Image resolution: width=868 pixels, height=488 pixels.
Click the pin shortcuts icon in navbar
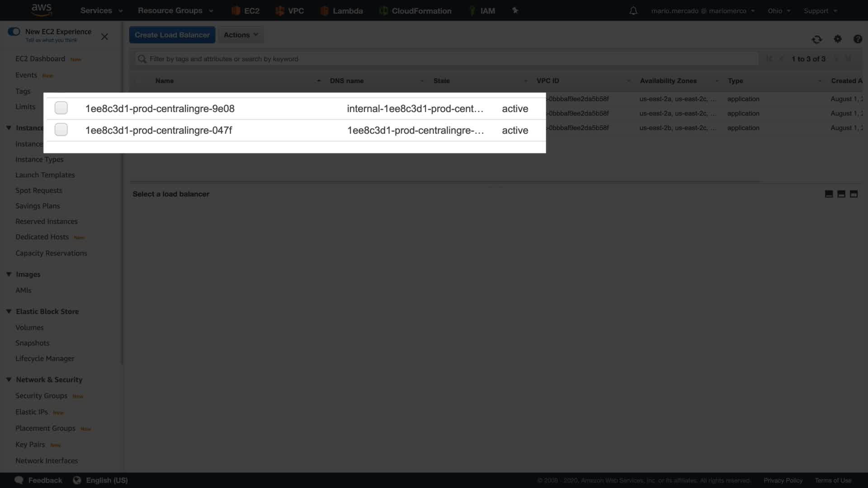[515, 10]
